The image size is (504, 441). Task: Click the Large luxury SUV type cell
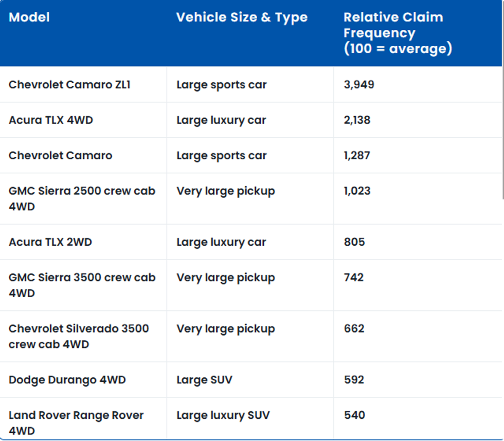pos(223,415)
